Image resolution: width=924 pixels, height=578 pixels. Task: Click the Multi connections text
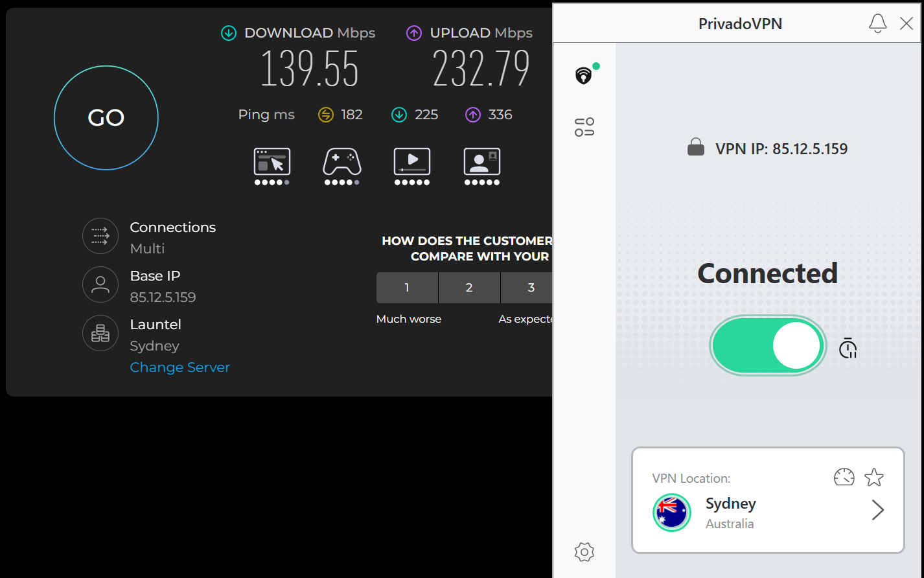coord(147,249)
